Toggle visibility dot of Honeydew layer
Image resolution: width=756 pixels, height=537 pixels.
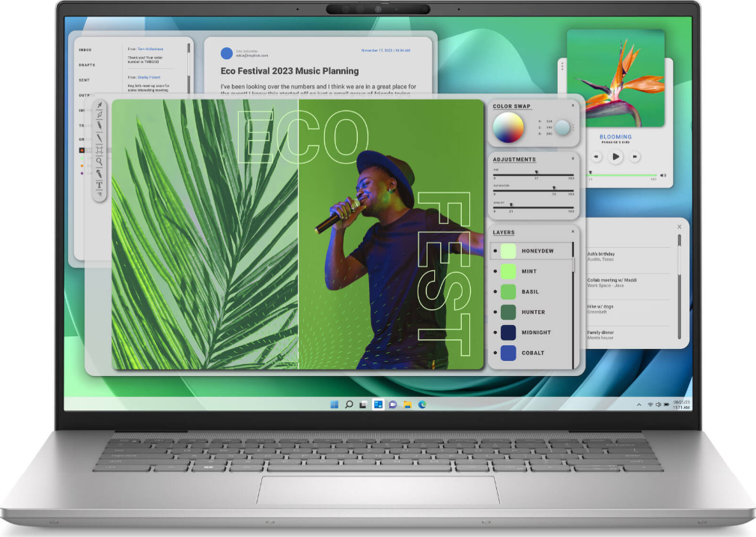click(x=496, y=251)
